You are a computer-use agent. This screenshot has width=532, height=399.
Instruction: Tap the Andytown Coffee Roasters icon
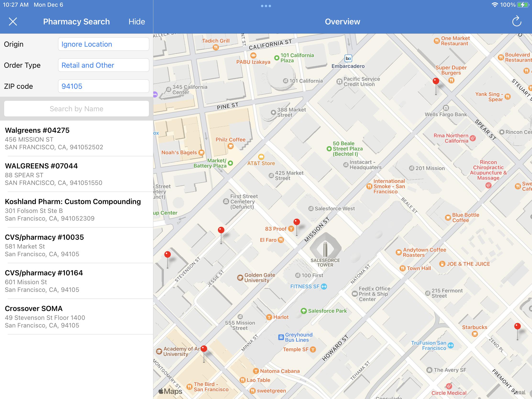[x=399, y=252]
